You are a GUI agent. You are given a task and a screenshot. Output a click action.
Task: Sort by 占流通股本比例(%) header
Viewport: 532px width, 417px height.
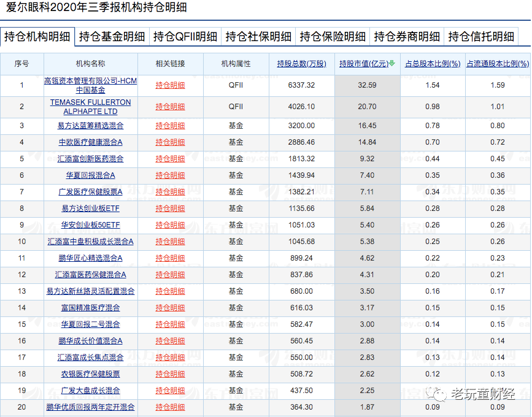pyautogui.click(x=498, y=64)
